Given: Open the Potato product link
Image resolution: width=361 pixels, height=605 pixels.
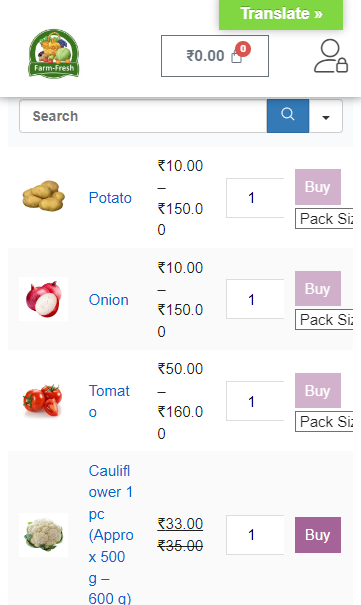Looking at the screenshot, I should point(110,198).
